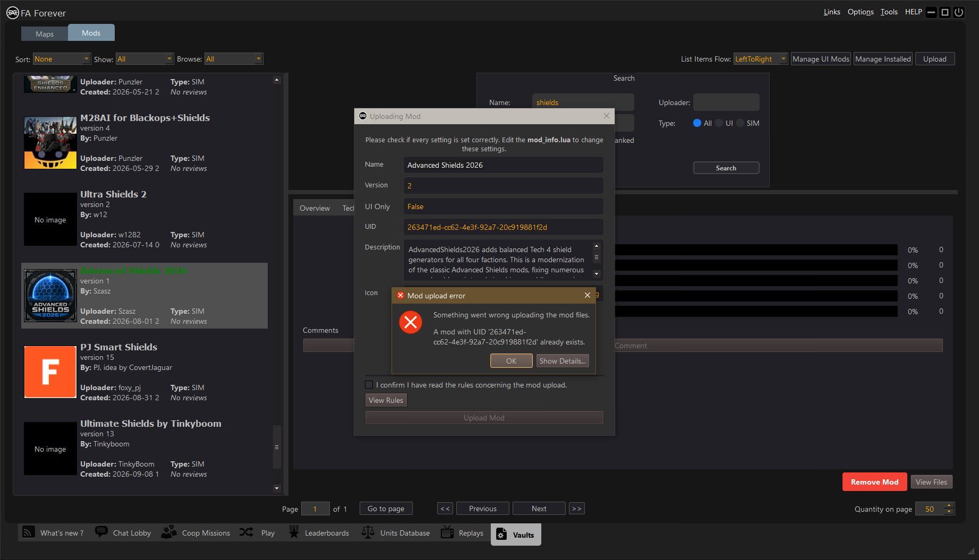This screenshot has width=979, height=560.
Task: Open the Sort dropdown
Action: 62,59
